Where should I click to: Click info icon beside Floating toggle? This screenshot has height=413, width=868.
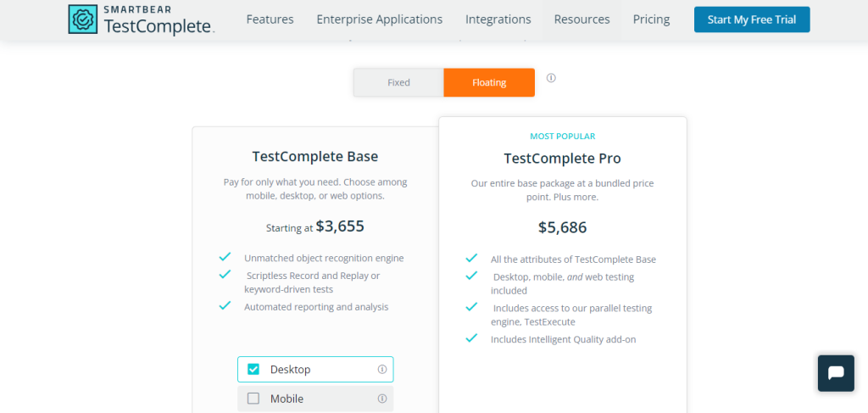[x=551, y=78]
